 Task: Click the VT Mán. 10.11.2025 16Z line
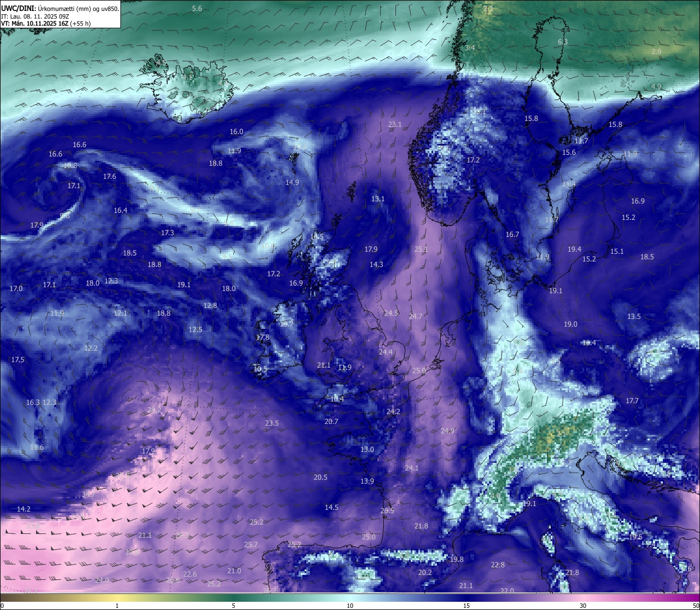point(46,24)
